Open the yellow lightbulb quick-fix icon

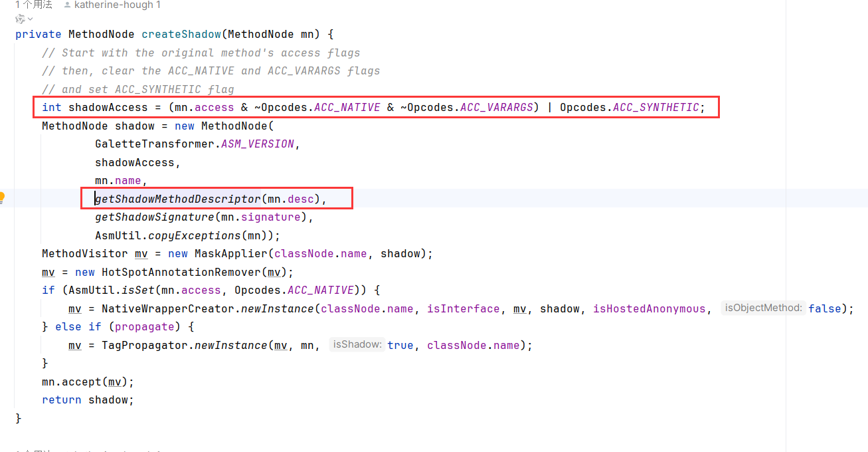pos(2,197)
